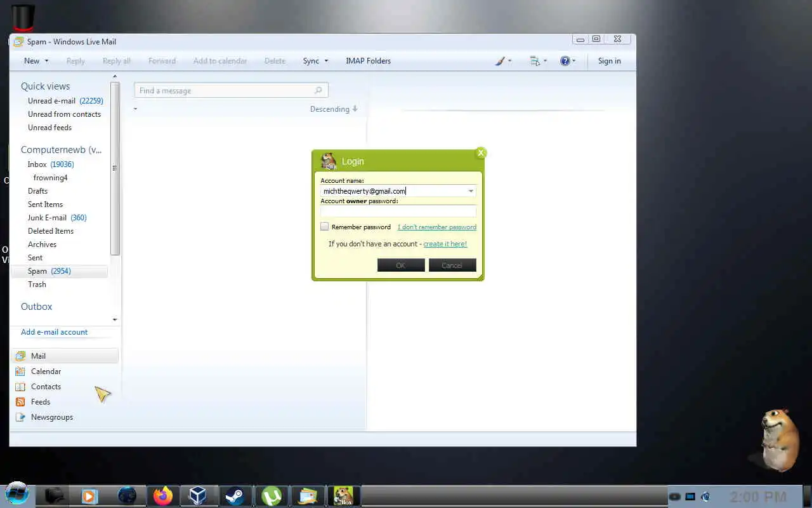This screenshot has height=508, width=812.
Task: Click Forward in the toolbar
Action: pyautogui.click(x=162, y=61)
